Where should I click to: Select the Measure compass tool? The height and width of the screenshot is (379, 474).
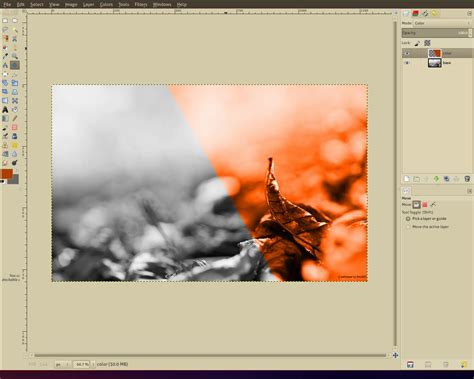click(5, 65)
